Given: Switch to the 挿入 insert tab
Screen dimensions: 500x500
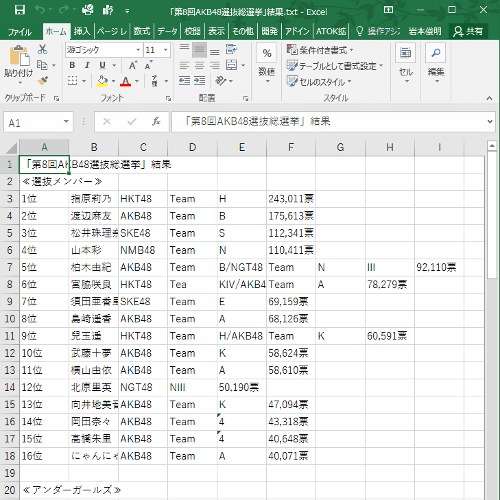Looking at the screenshot, I should 82,31.
